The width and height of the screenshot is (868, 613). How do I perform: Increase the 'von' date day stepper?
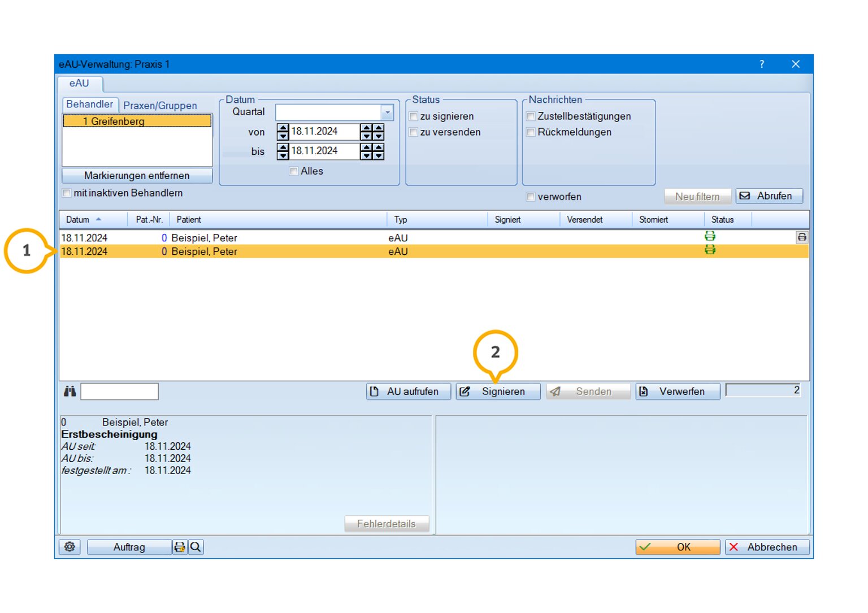point(283,128)
